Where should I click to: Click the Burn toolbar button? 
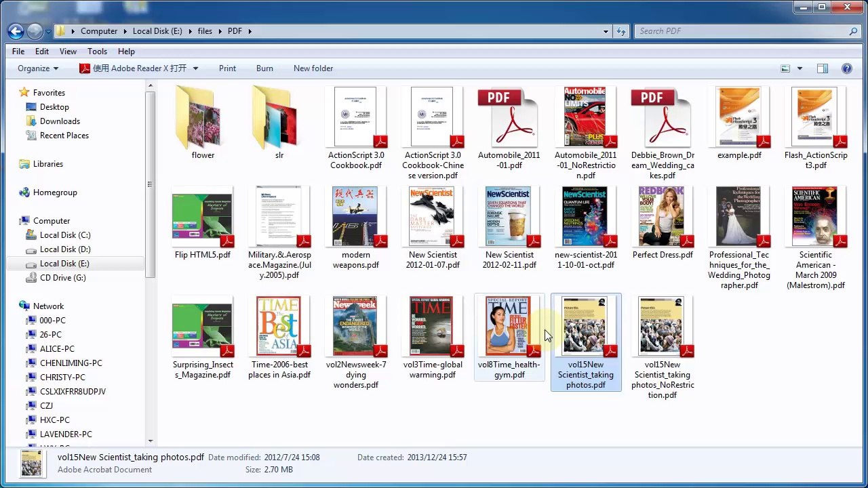pyautogui.click(x=264, y=68)
